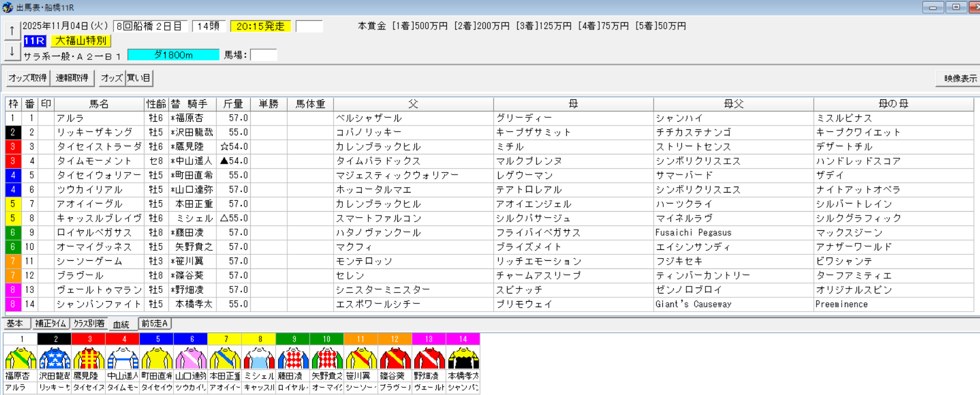The width and height of the screenshot is (980, 395).
Task: Select black-yellow silk icon for horse 14
Action: (x=463, y=358)
